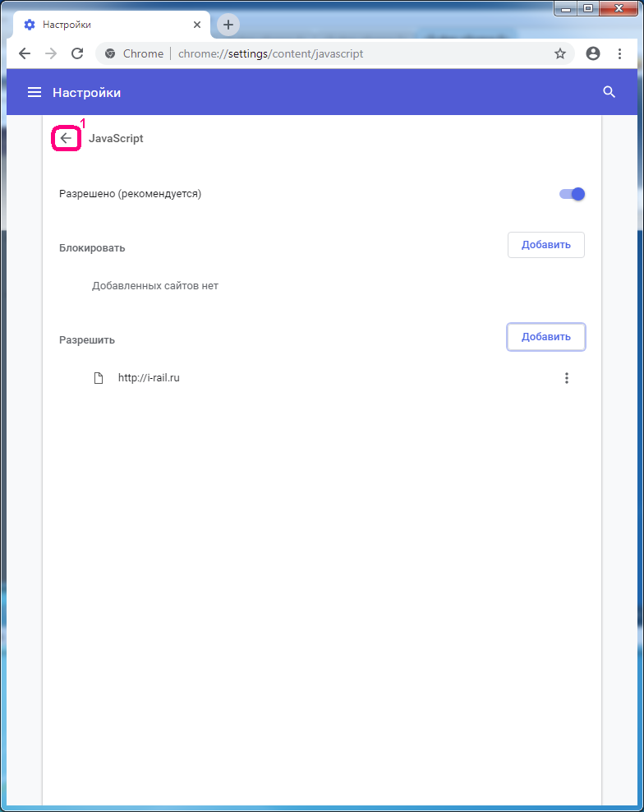The image size is (644, 812).
Task: Click Добавить in the Разрешить section
Action: [x=545, y=337]
